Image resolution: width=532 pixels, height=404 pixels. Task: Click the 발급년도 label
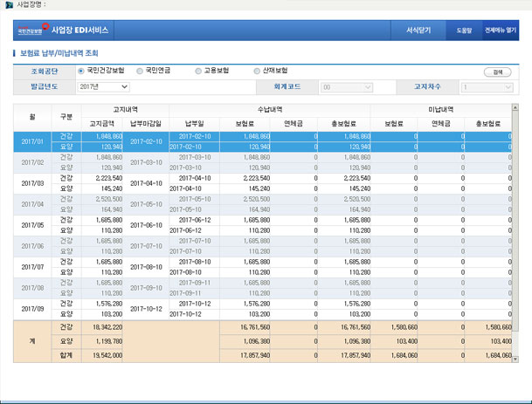45,86
